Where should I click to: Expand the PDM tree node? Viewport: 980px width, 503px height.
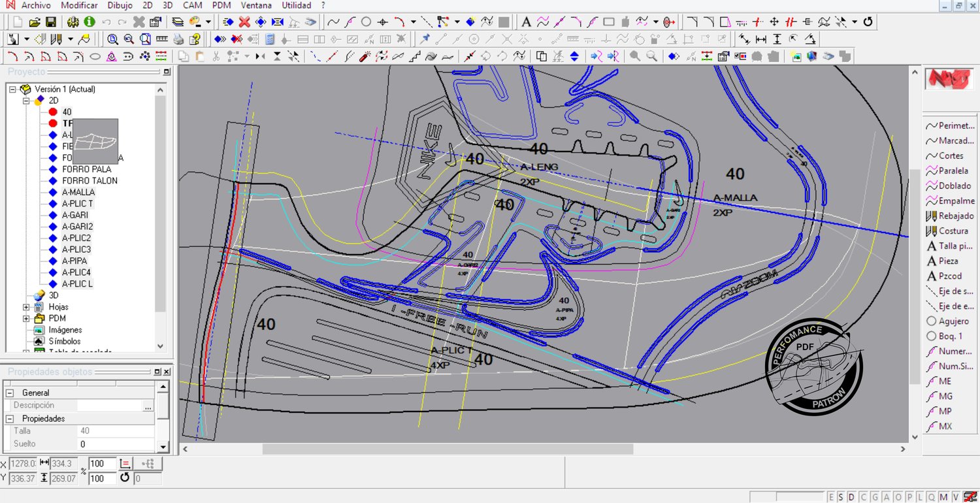[26, 319]
